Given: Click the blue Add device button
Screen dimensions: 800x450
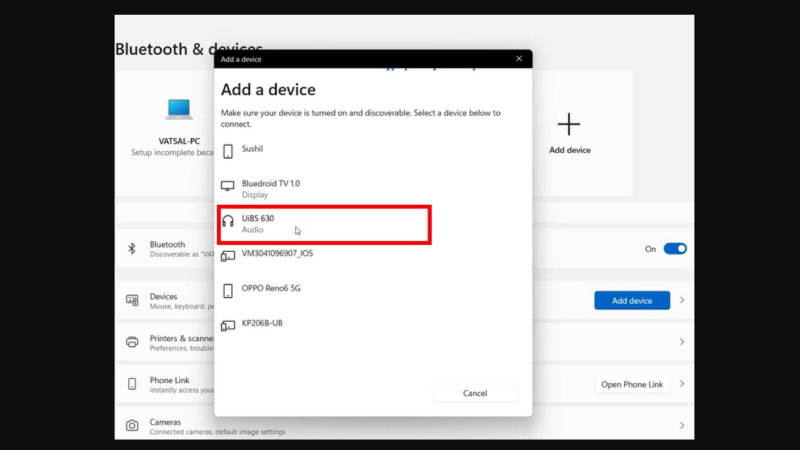Looking at the screenshot, I should pyautogui.click(x=631, y=300).
